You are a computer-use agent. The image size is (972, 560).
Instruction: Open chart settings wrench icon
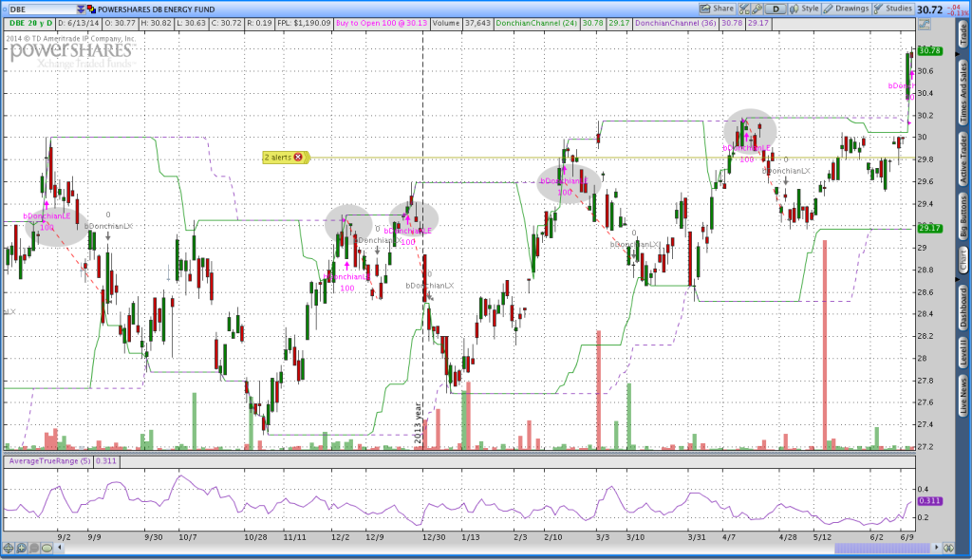coord(757,9)
